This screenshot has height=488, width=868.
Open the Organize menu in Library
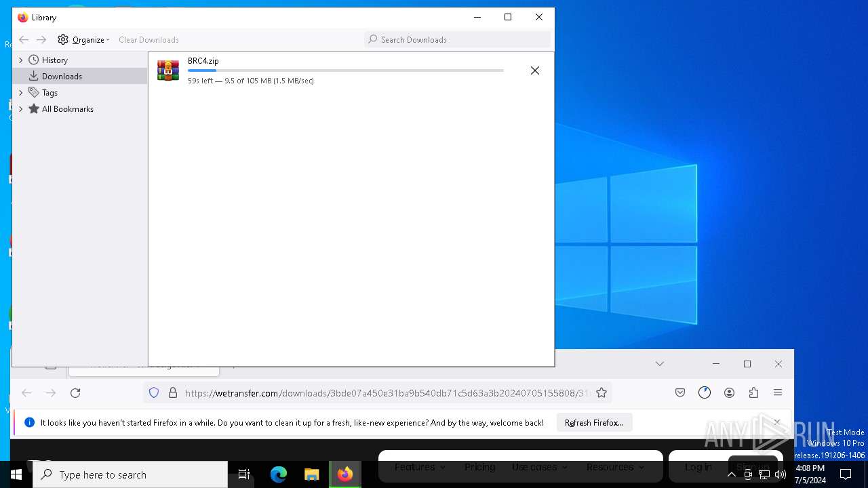coord(83,39)
